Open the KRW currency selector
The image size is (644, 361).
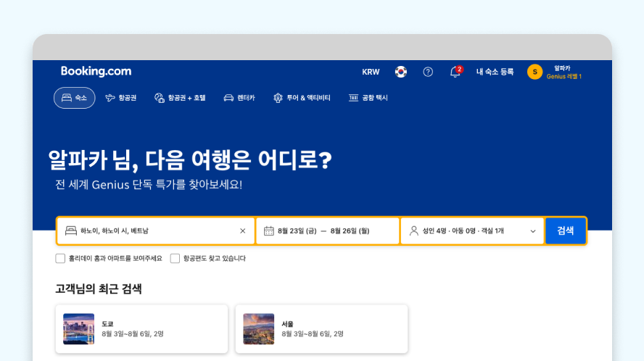click(x=371, y=72)
